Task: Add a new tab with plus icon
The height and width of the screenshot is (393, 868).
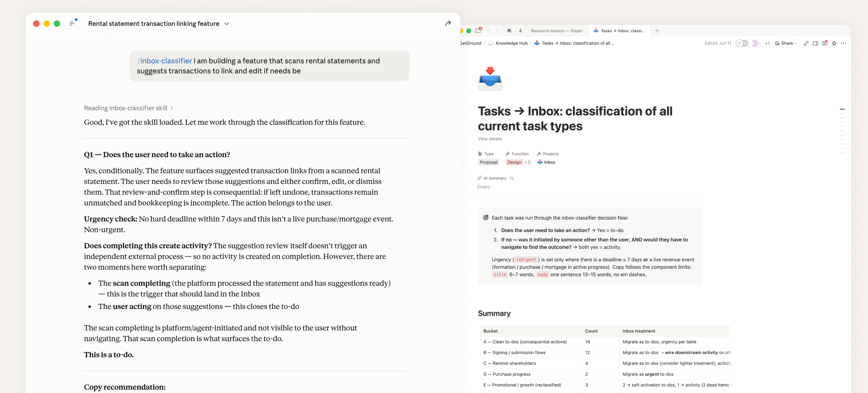Action: (x=657, y=31)
